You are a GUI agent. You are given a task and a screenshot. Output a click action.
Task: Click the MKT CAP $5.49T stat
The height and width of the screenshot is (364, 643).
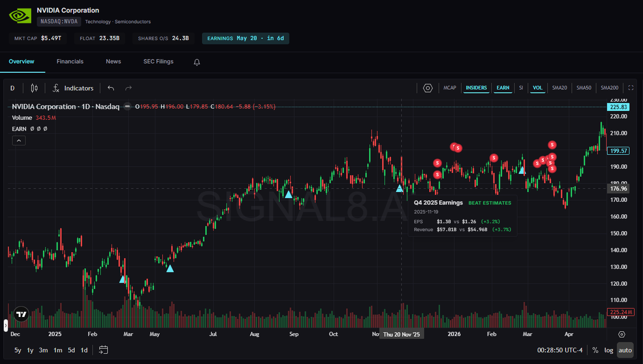[x=38, y=39]
